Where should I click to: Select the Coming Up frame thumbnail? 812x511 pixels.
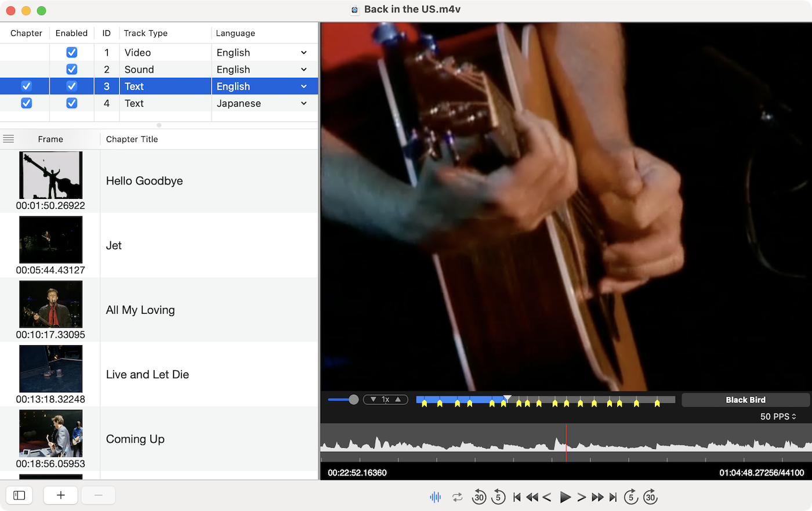coord(51,433)
